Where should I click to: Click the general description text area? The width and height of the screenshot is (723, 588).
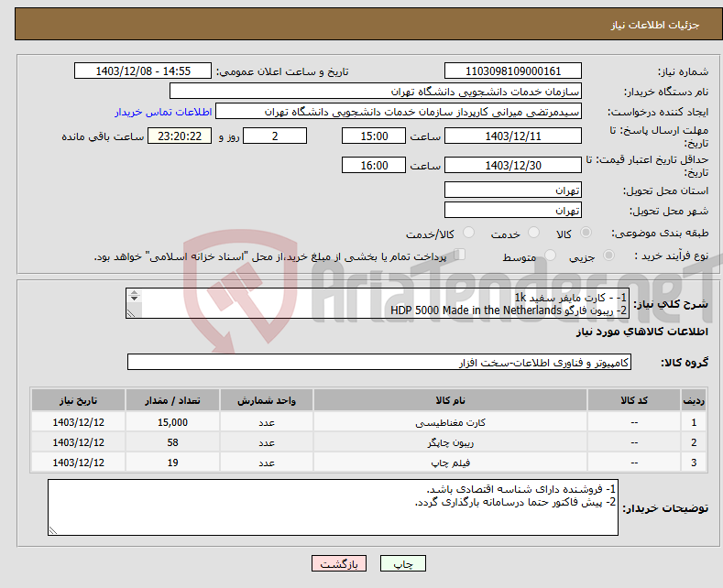(x=378, y=303)
